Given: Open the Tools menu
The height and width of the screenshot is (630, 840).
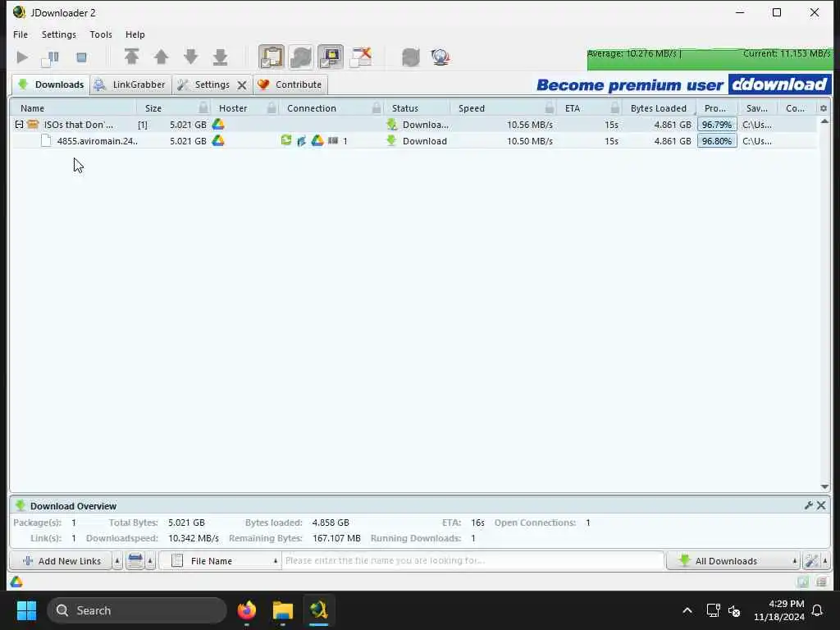Looking at the screenshot, I should tap(101, 34).
